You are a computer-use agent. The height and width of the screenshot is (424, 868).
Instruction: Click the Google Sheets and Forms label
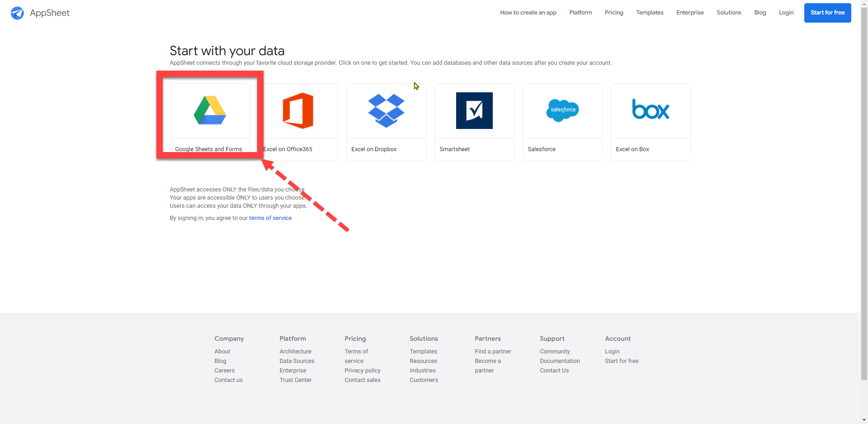coord(208,149)
